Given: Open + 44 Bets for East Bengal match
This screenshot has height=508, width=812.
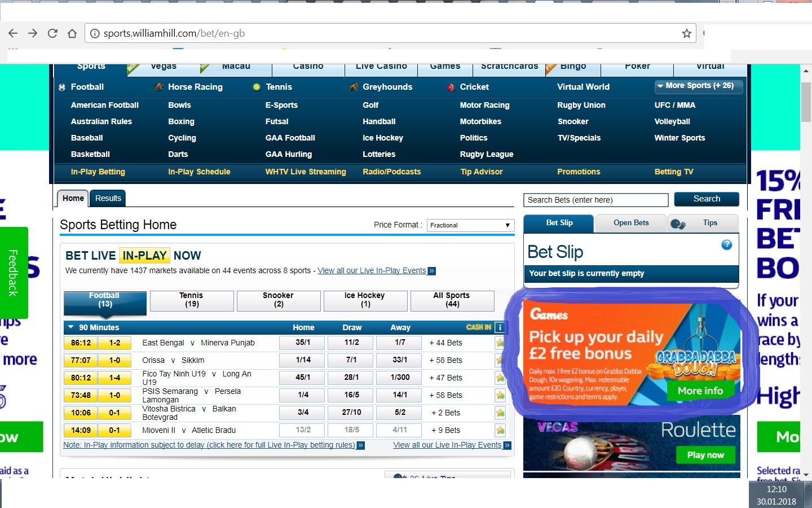Looking at the screenshot, I should [446, 343].
